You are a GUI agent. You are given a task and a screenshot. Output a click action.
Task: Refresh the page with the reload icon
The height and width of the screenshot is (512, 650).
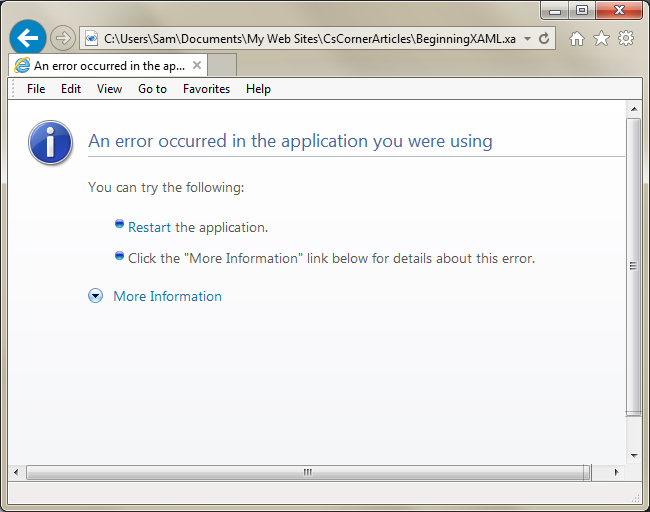544,38
